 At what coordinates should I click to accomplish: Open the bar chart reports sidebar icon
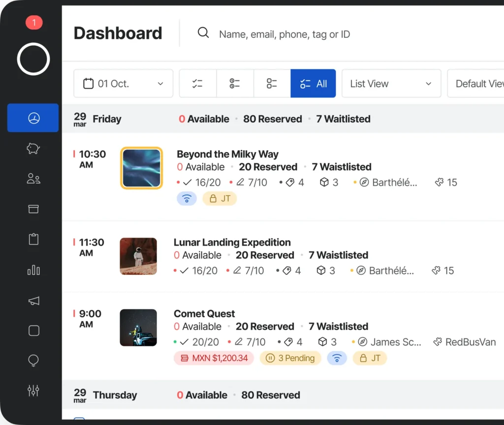click(x=33, y=269)
